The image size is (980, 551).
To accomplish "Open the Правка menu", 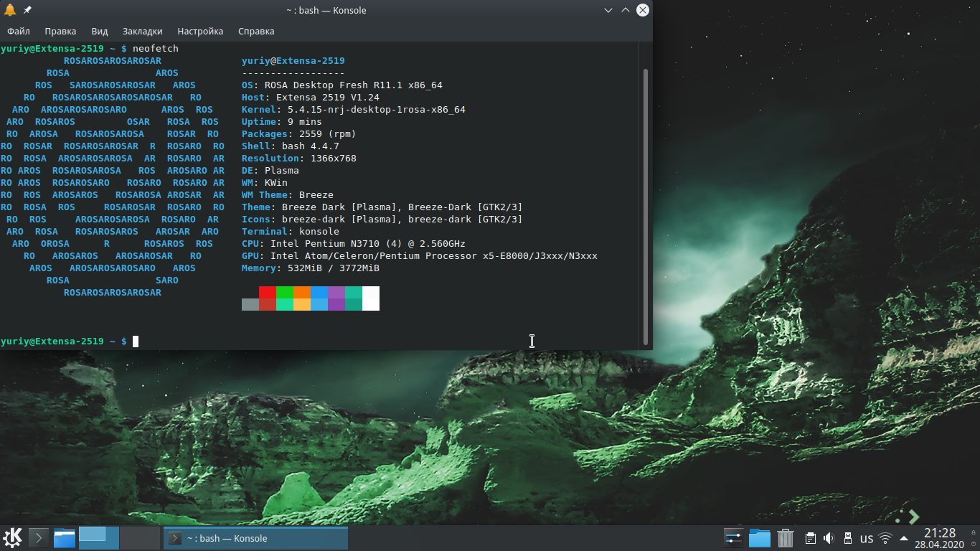I will coord(60,32).
